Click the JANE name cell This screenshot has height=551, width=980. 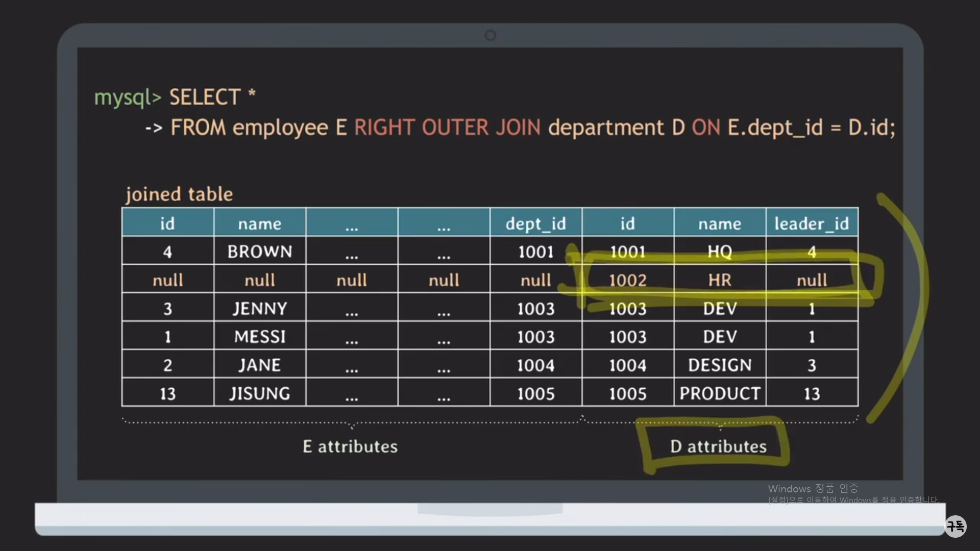pyautogui.click(x=260, y=365)
